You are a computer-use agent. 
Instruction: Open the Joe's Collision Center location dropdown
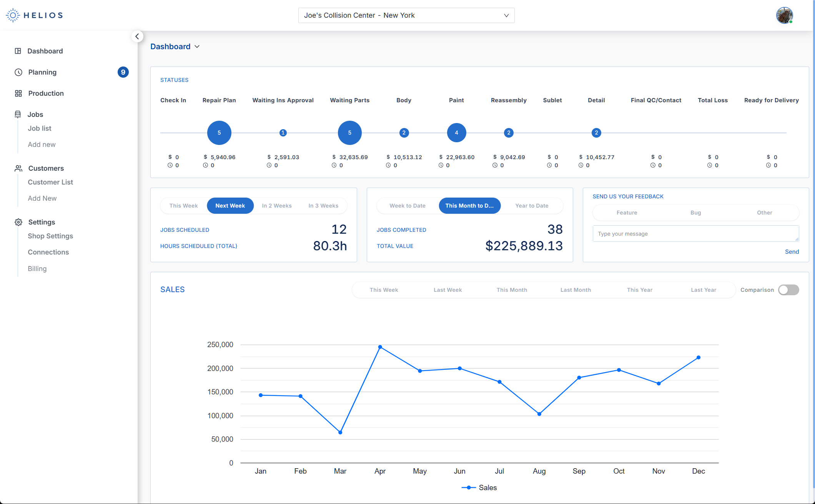coord(406,15)
